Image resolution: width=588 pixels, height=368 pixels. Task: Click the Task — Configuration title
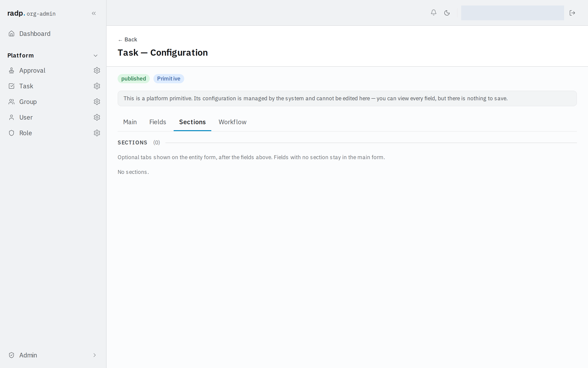[x=163, y=53]
